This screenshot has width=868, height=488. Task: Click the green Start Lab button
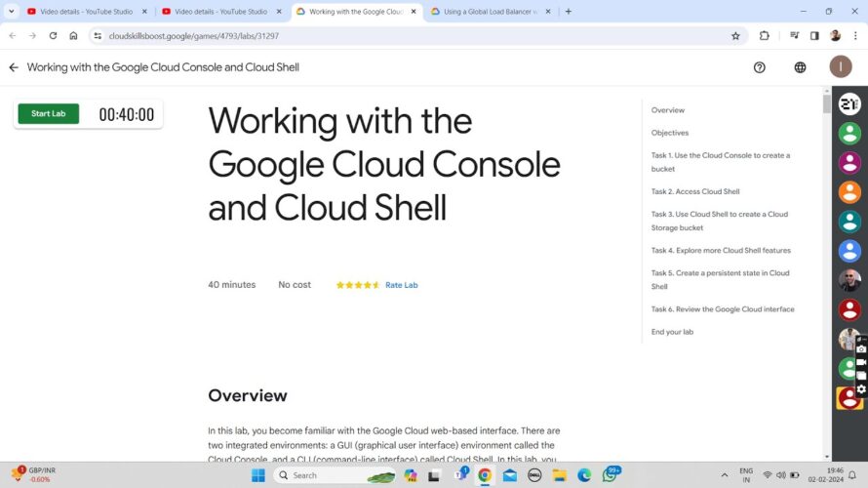pyautogui.click(x=48, y=113)
